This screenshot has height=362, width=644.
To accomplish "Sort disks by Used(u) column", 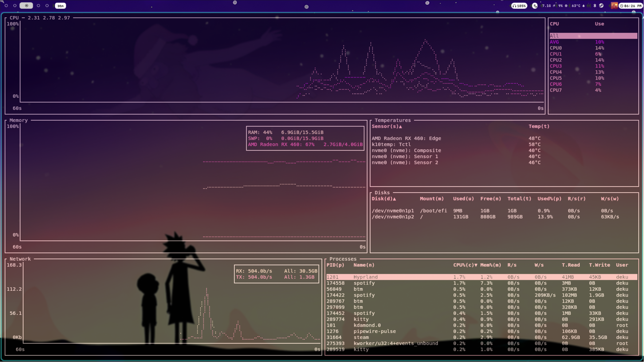I will 463,199.
